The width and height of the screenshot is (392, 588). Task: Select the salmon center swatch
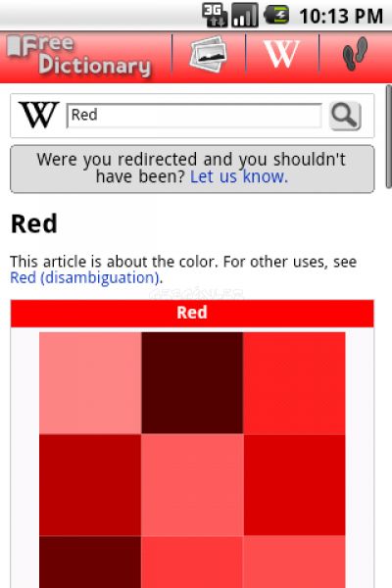coord(192,485)
